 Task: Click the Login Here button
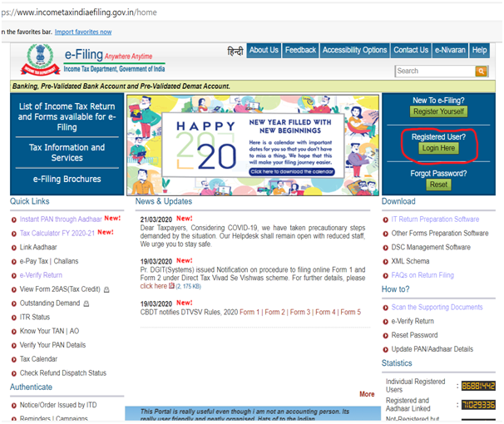pyautogui.click(x=438, y=148)
